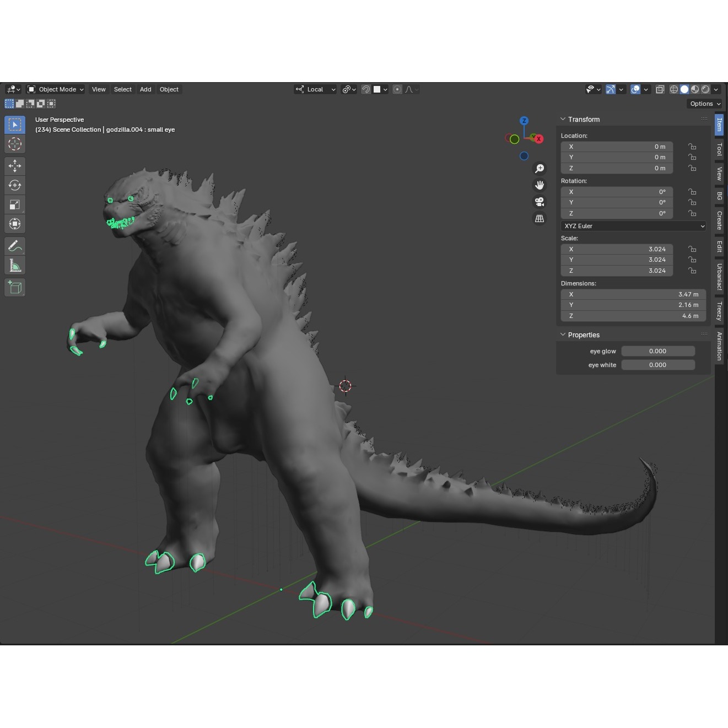Set selection mode to extend
The image size is (728, 728).
click(20, 104)
